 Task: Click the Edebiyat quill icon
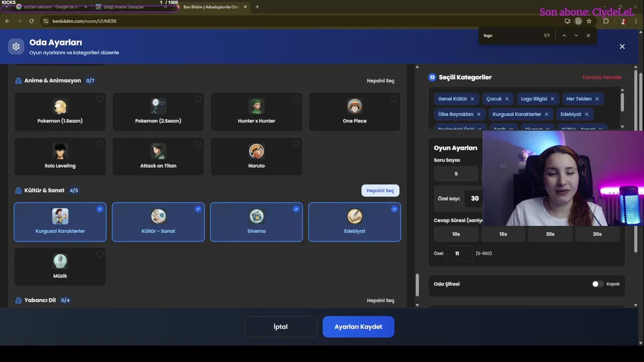point(355,216)
